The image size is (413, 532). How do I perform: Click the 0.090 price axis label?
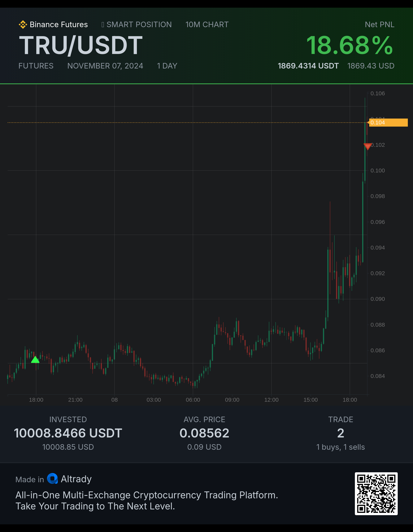(377, 299)
